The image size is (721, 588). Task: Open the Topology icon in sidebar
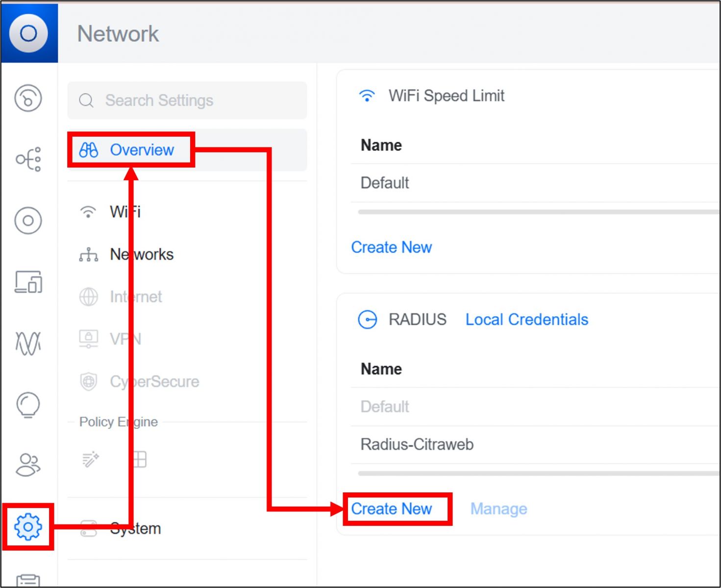(x=28, y=159)
